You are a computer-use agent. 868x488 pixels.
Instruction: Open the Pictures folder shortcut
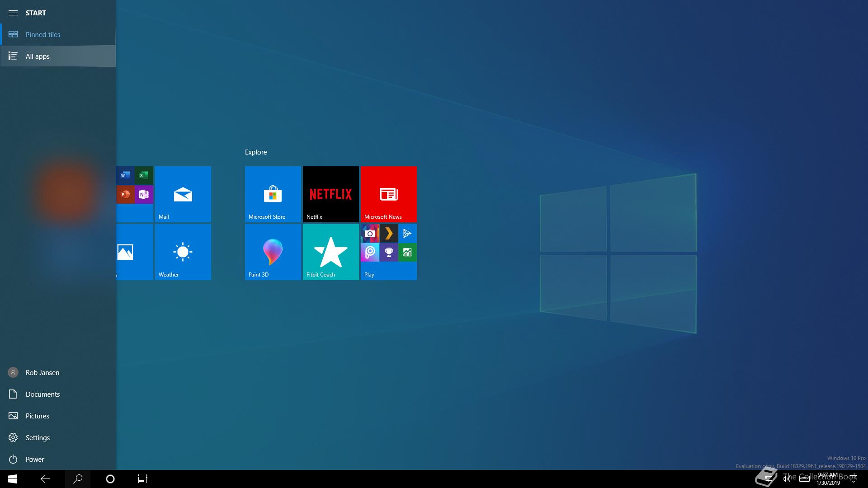click(58, 416)
